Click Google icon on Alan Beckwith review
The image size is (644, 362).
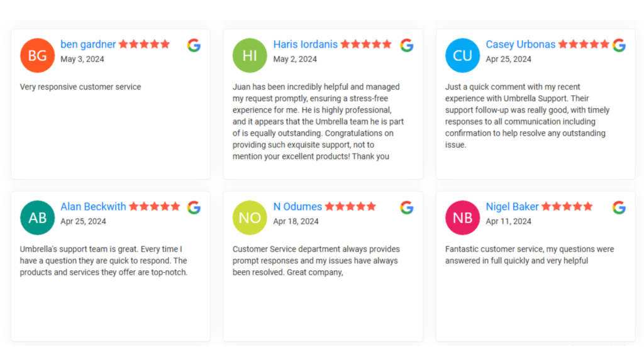[x=194, y=207]
